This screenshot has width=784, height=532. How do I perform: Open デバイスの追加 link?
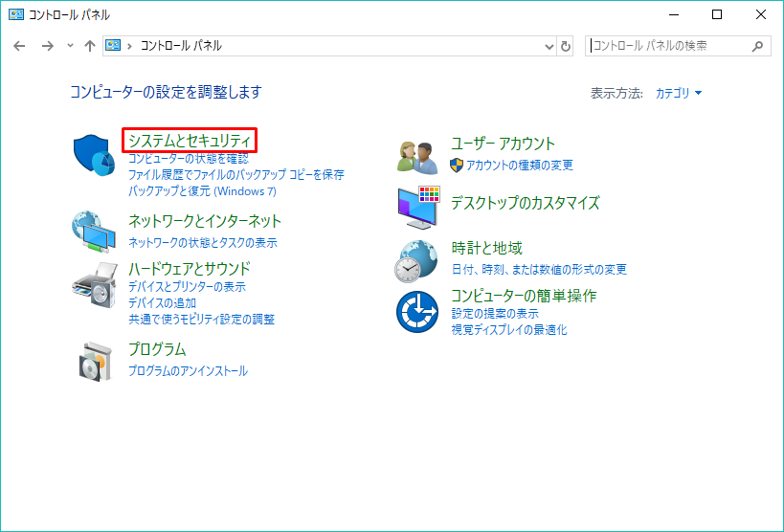(163, 303)
